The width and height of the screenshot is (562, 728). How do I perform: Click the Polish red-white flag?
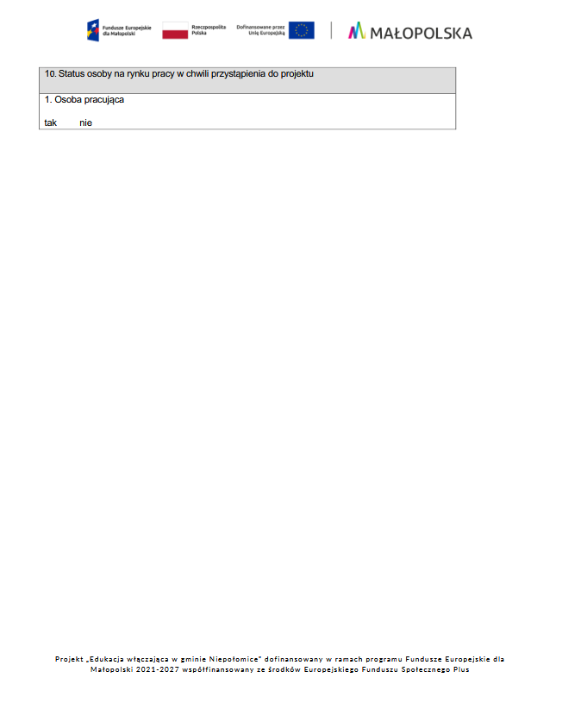click(175, 31)
